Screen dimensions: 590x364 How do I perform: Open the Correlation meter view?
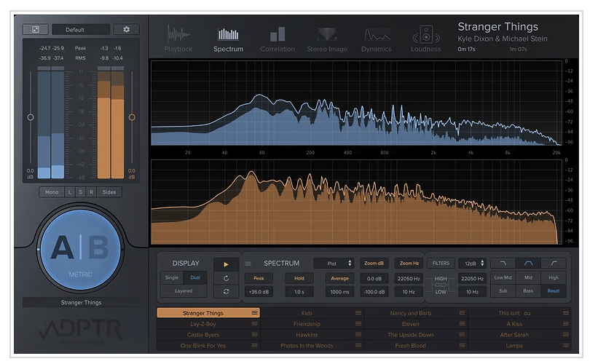[x=278, y=39]
